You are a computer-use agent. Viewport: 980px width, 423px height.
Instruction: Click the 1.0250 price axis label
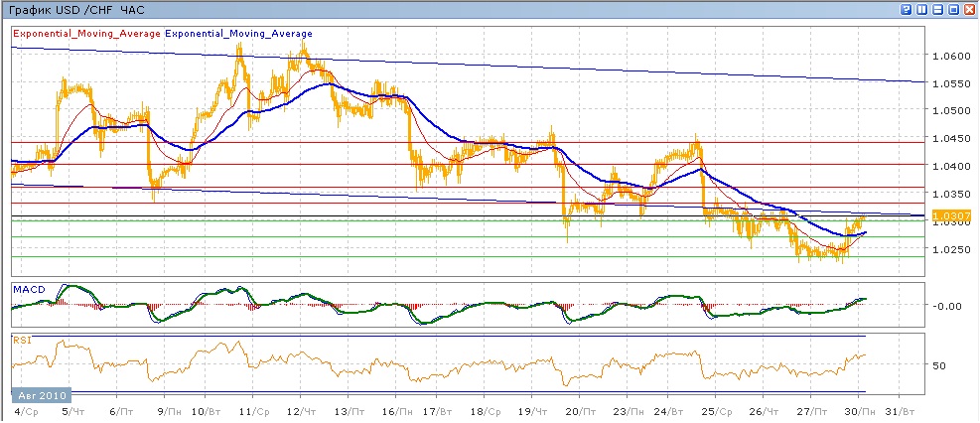952,249
